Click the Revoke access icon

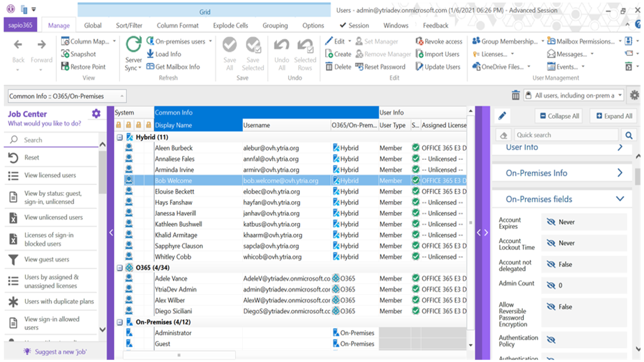420,41
